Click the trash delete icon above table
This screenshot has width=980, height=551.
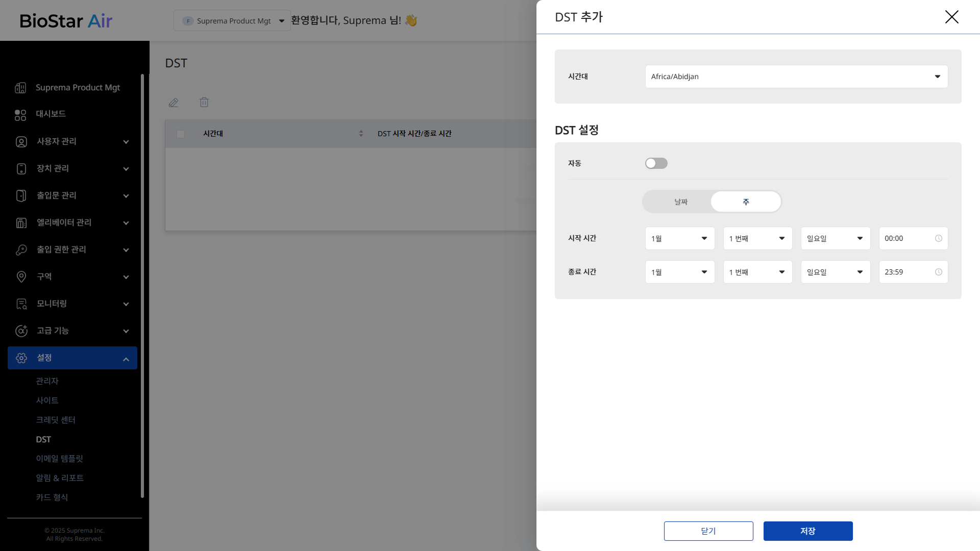coord(204,103)
